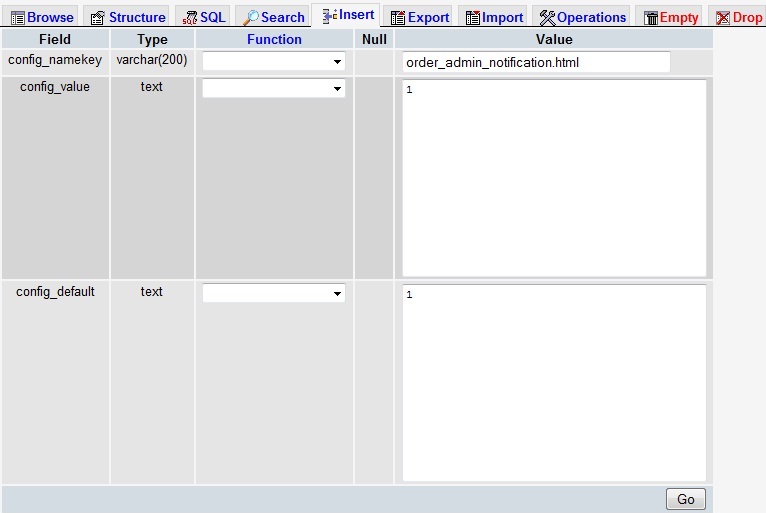This screenshot has width=766, height=513.
Task: Click inside the config_default text area
Action: click(x=554, y=383)
